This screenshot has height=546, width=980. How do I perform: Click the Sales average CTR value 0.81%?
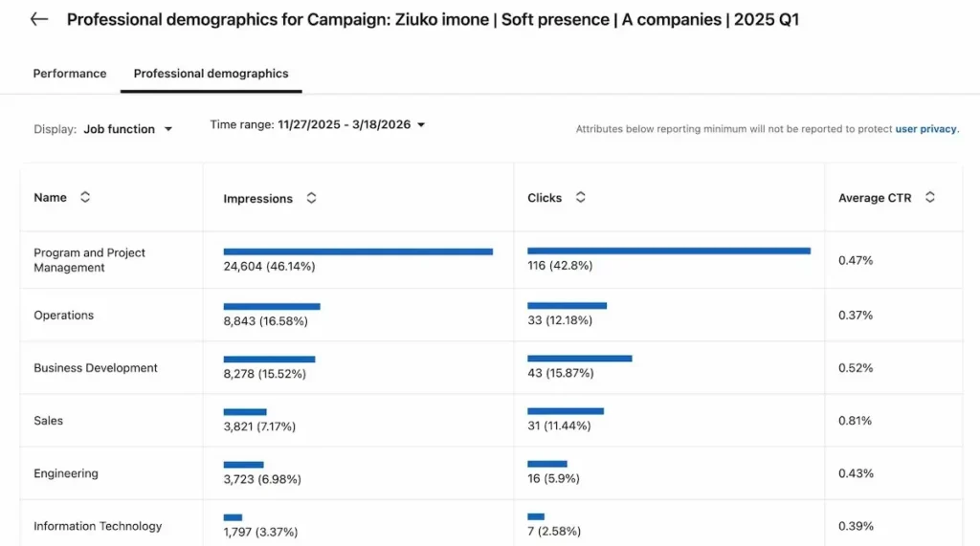coord(856,421)
